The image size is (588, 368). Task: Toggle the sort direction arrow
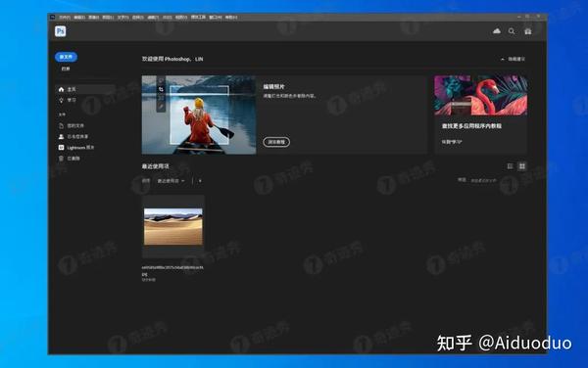[x=200, y=181]
